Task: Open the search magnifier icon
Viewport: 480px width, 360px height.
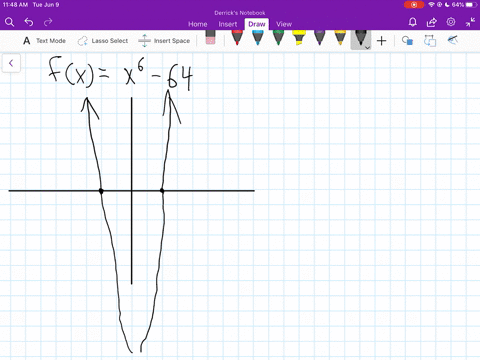Action: 9,22
